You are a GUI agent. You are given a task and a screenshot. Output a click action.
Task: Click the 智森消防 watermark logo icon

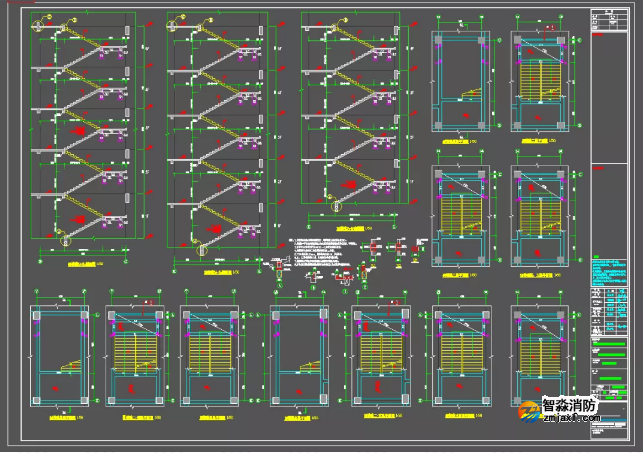[527, 412]
